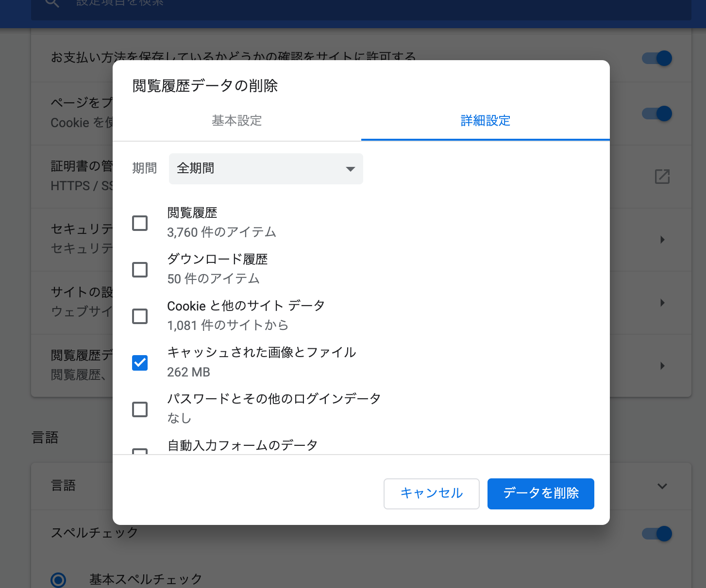706x588 pixels.
Task: Expand the 言語 row chevron
Action: [662, 486]
